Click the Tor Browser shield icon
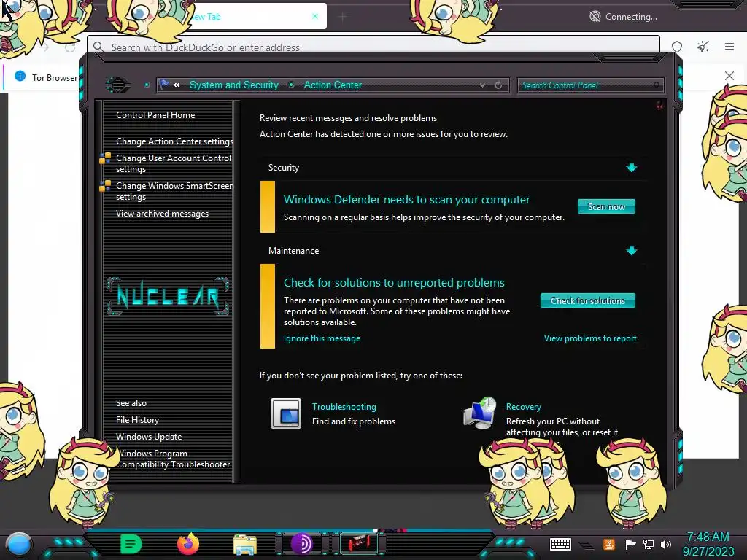Image resolution: width=747 pixels, height=560 pixels. click(x=677, y=47)
